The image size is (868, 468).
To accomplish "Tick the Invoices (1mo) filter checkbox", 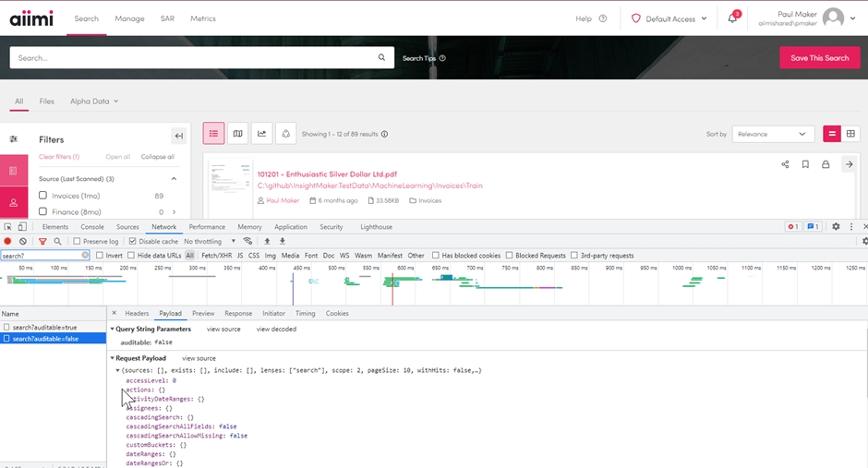I will 42,196.
